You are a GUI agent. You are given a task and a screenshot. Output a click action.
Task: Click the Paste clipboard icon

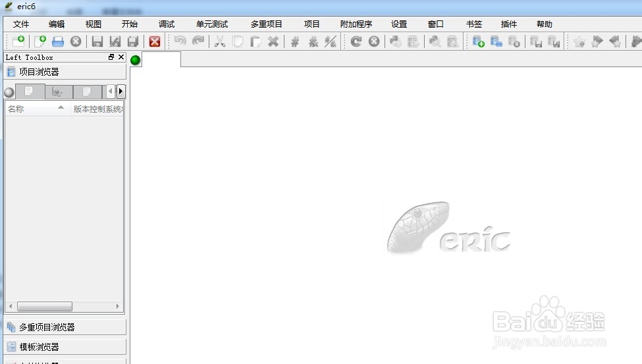(255, 41)
